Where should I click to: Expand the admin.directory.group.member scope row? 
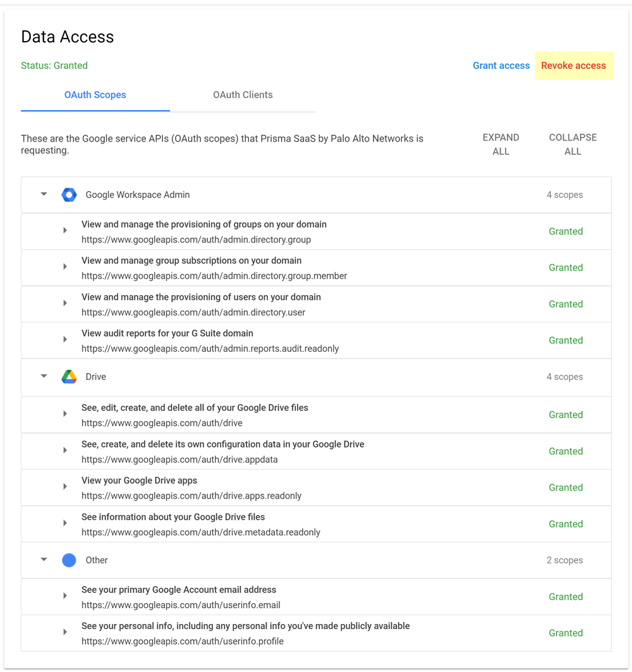pyautogui.click(x=65, y=267)
